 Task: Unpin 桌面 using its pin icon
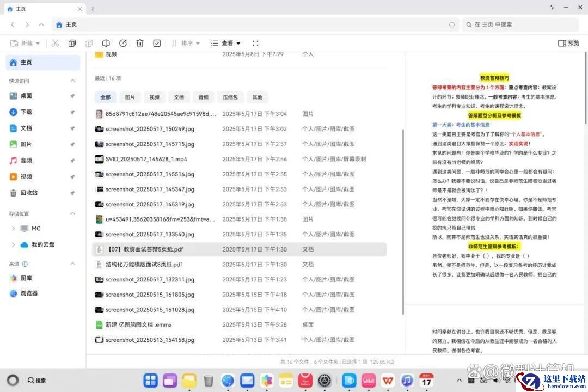coord(72,96)
